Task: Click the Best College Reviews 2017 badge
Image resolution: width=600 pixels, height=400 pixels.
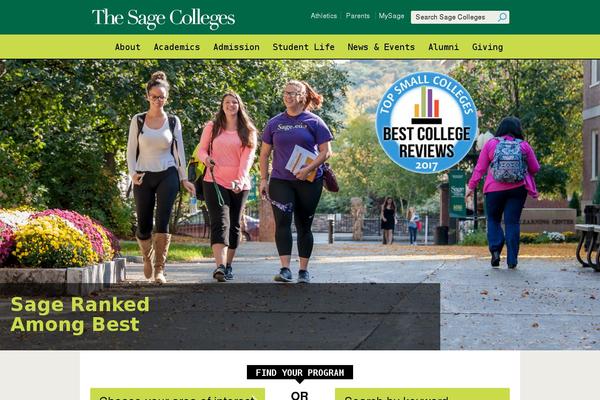Action: [427, 122]
